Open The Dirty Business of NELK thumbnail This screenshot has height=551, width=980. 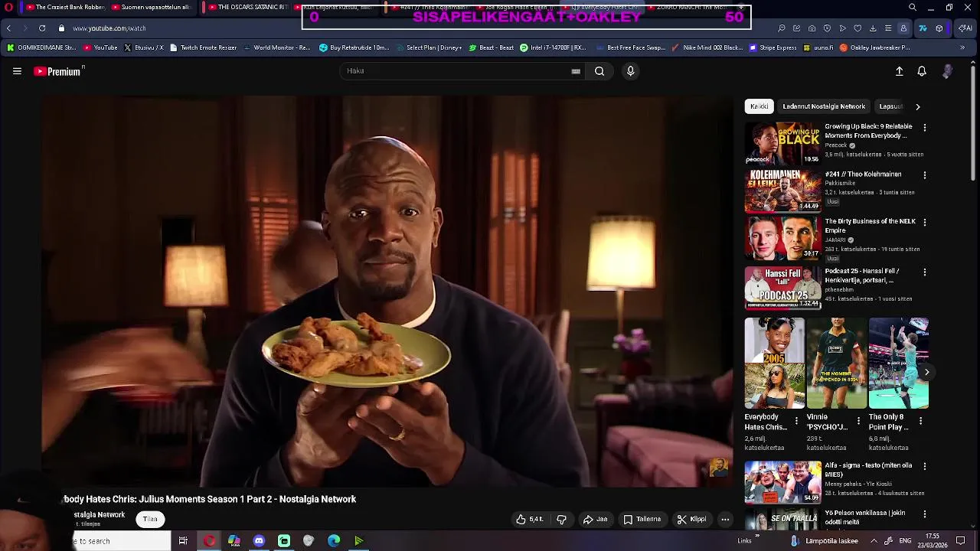(782, 238)
